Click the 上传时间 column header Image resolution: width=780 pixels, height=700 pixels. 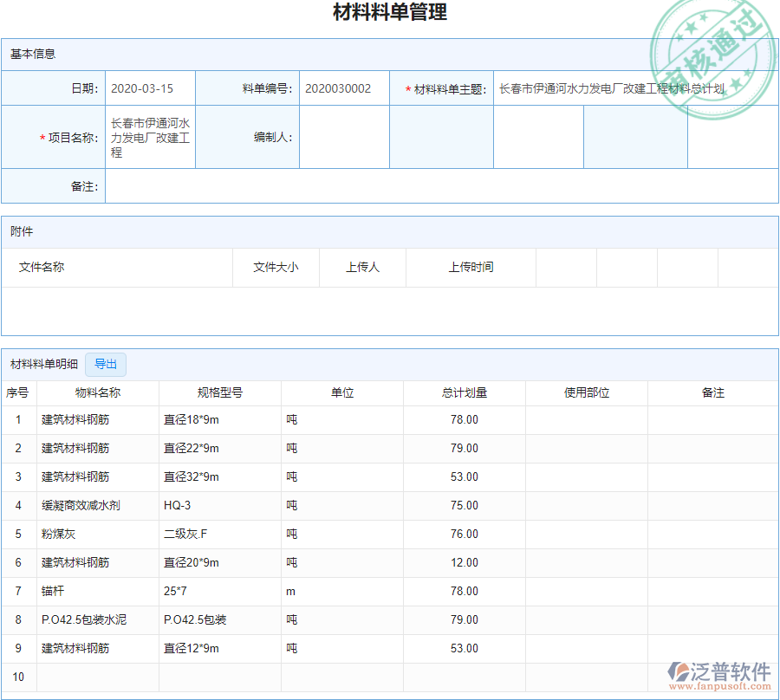[471, 267]
